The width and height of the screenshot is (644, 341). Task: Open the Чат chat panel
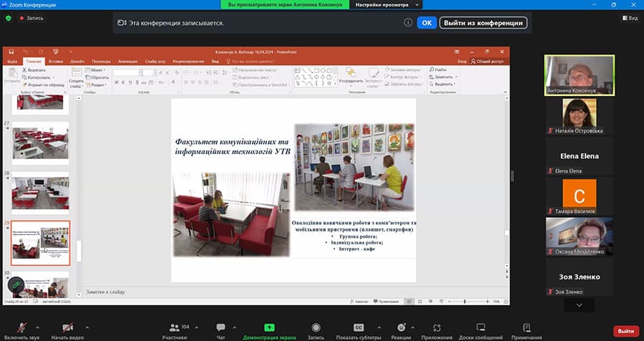(220, 327)
